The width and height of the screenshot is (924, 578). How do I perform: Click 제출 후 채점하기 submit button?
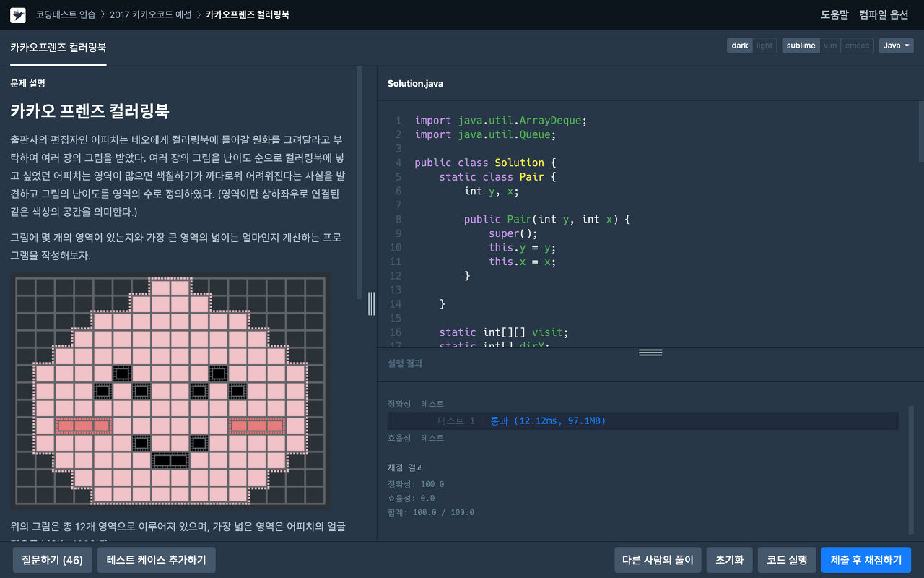866,560
